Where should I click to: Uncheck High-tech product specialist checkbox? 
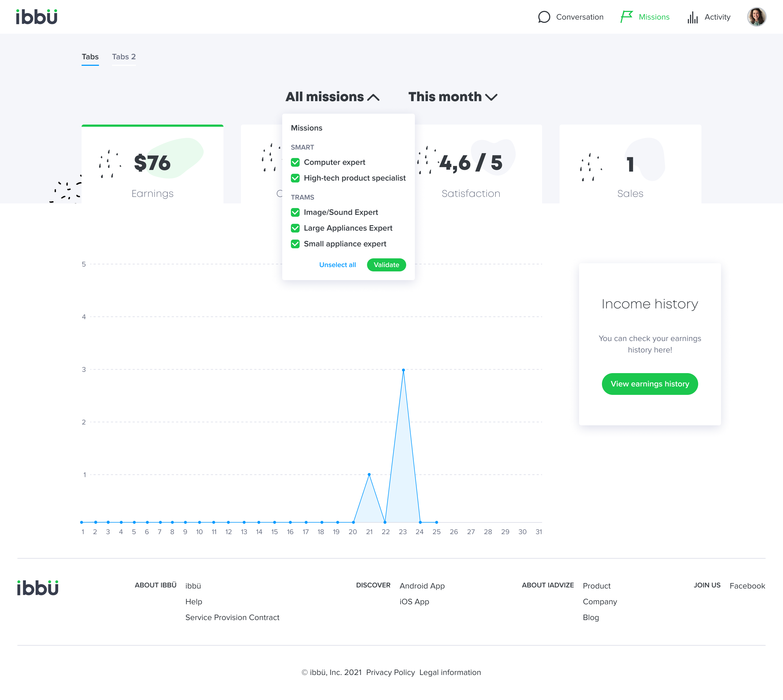(x=295, y=178)
